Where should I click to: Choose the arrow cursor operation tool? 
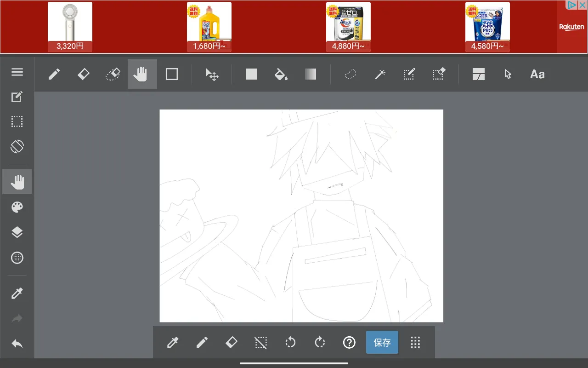click(508, 74)
